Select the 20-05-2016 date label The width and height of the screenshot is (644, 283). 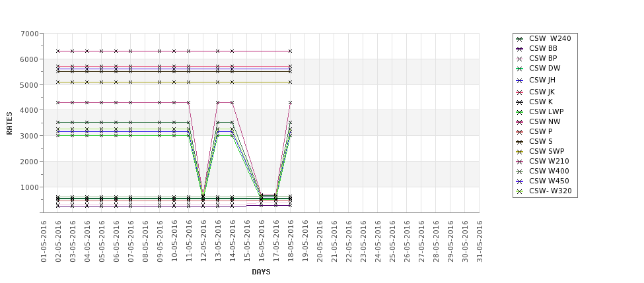coord(320,241)
